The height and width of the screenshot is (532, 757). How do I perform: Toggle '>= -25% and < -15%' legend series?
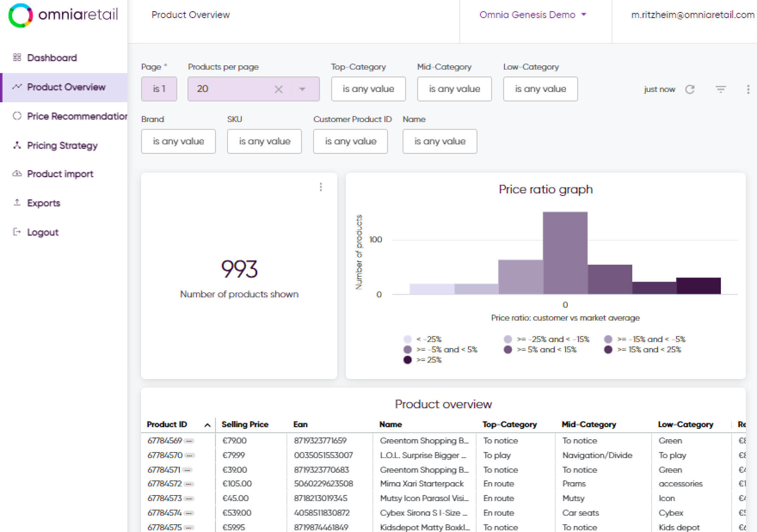546,339
